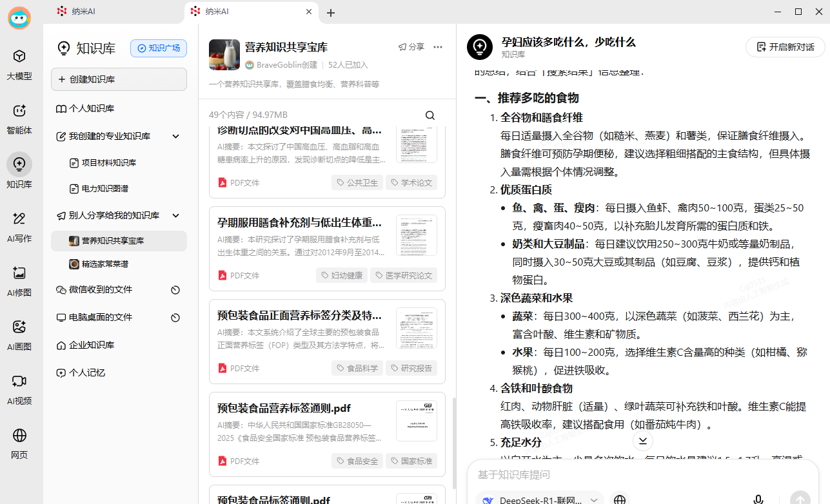Click 开启新对话 button

(x=785, y=47)
